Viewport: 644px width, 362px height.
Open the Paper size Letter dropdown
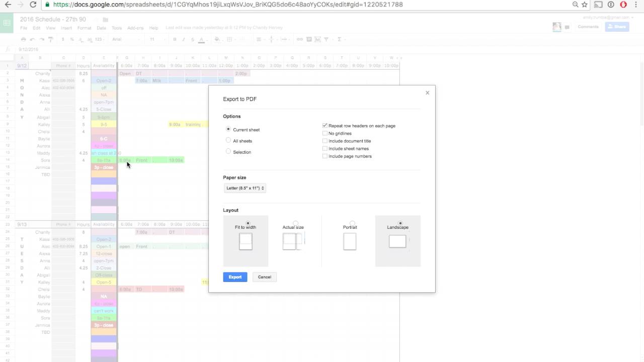coord(245,188)
